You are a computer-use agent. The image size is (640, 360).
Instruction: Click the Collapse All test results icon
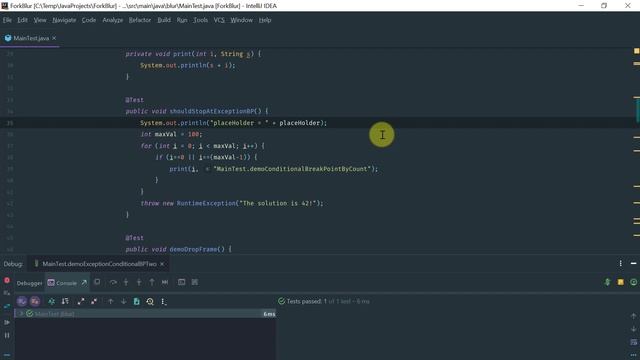coord(94,301)
